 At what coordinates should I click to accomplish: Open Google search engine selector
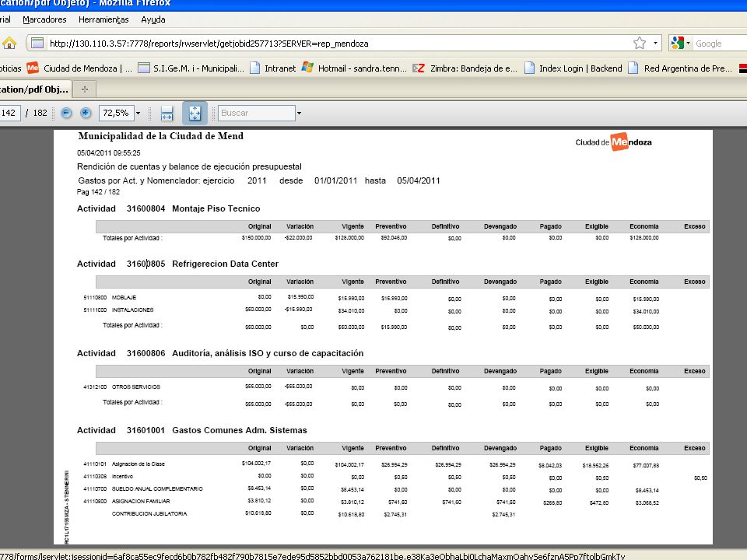(x=681, y=44)
